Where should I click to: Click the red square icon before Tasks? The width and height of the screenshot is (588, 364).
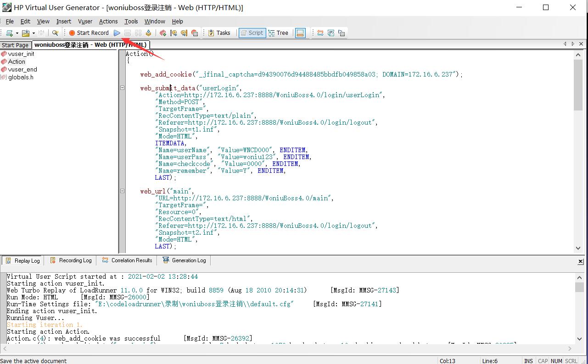pyautogui.click(x=195, y=33)
